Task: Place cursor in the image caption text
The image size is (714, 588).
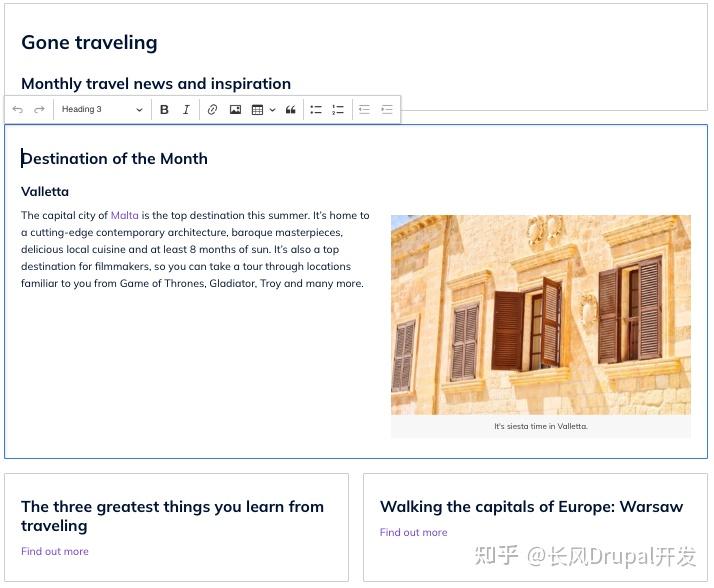Action: tap(541, 426)
